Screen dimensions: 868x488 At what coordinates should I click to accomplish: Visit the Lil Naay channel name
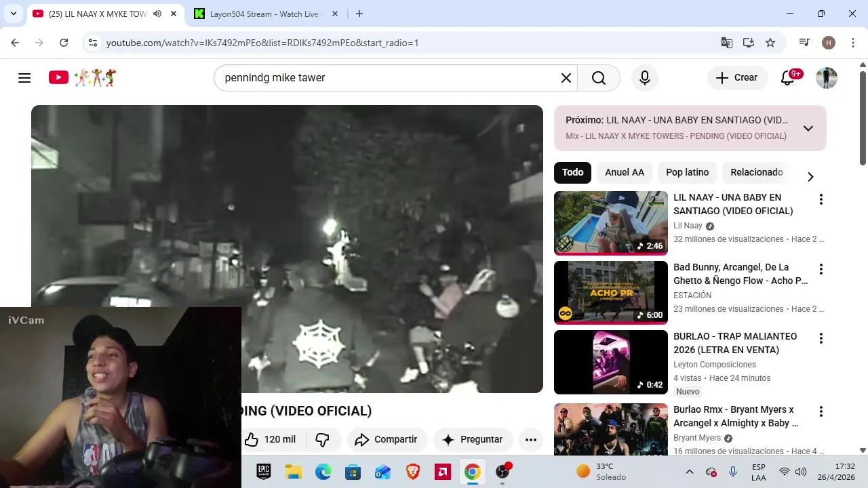(688, 226)
